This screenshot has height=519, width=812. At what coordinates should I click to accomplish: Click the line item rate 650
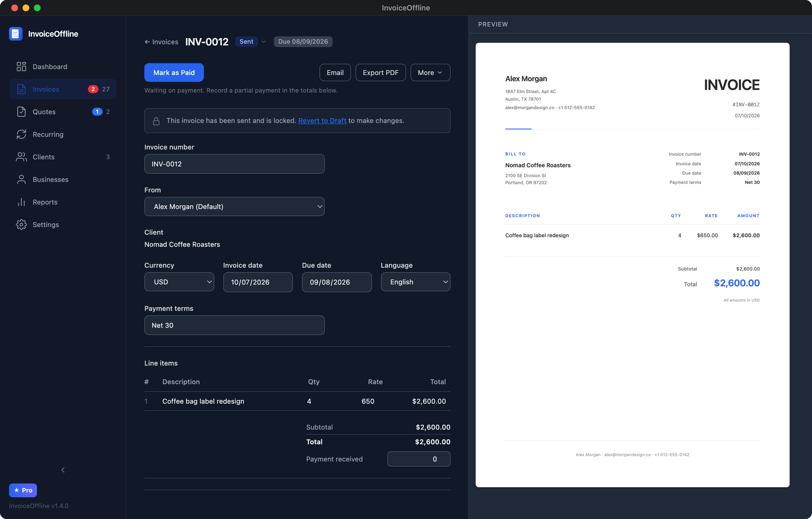click(x=368, y=401)
